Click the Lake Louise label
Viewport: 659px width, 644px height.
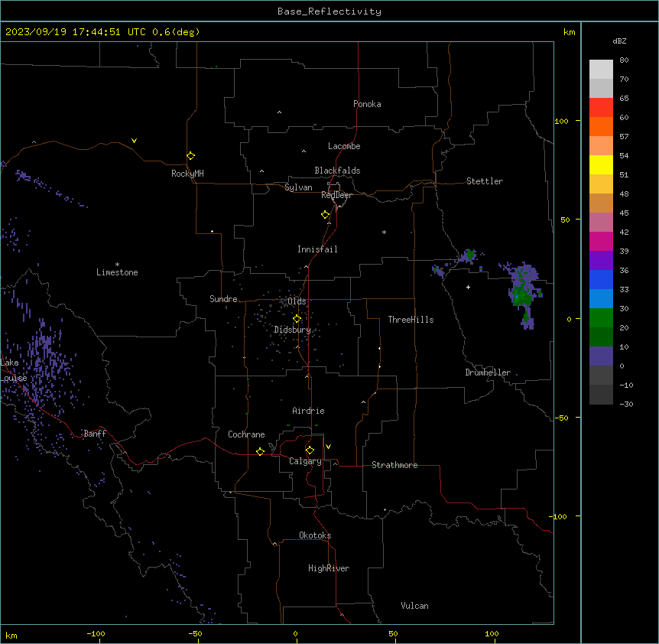pyautogui.click(x=12, y=370)
